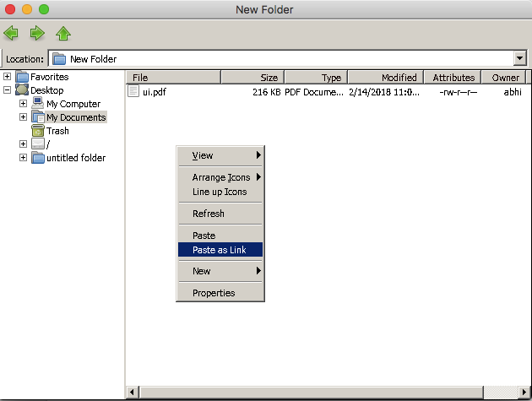
Task: Click the green Forward arrow icon
Action: (37, 34)
